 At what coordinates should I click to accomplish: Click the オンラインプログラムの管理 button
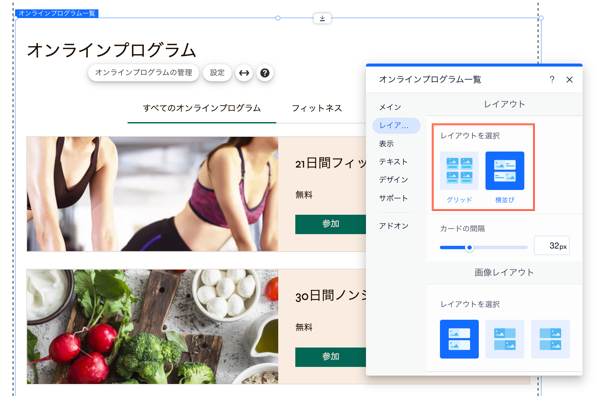[143, 73]
